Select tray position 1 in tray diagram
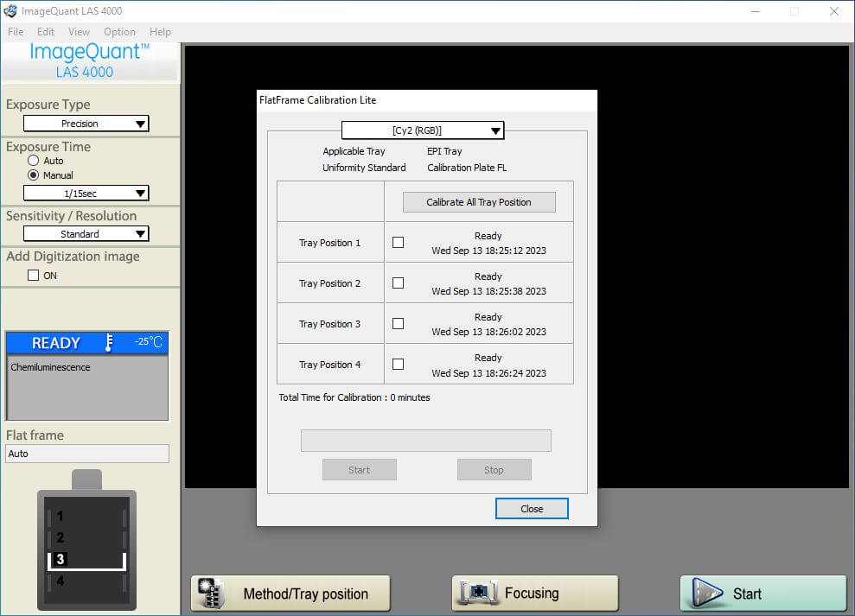 pos(60,516)
